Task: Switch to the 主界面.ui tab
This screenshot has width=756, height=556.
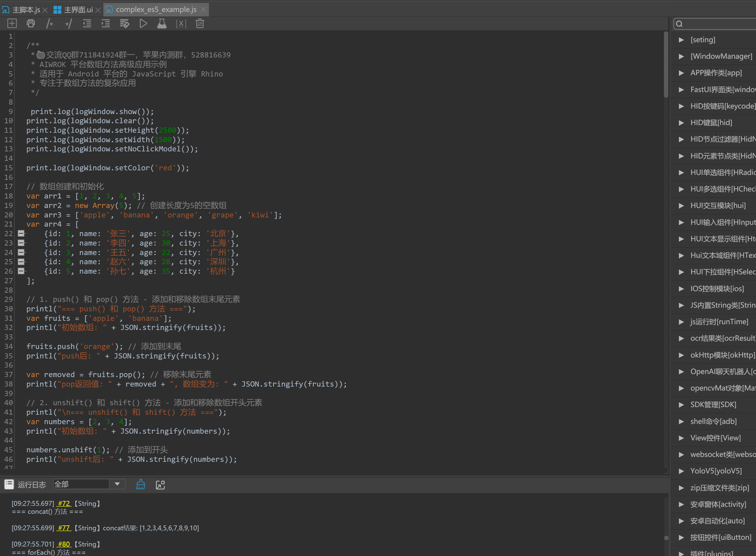Action: 78,10
